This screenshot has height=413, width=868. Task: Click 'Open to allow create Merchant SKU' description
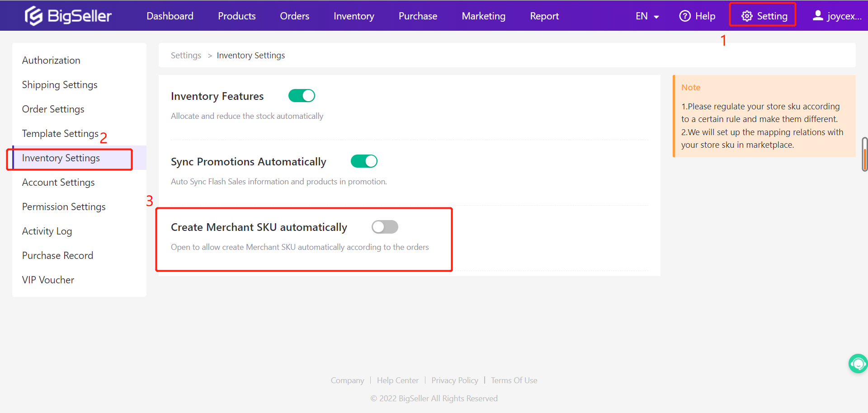(x=300, y=247)
